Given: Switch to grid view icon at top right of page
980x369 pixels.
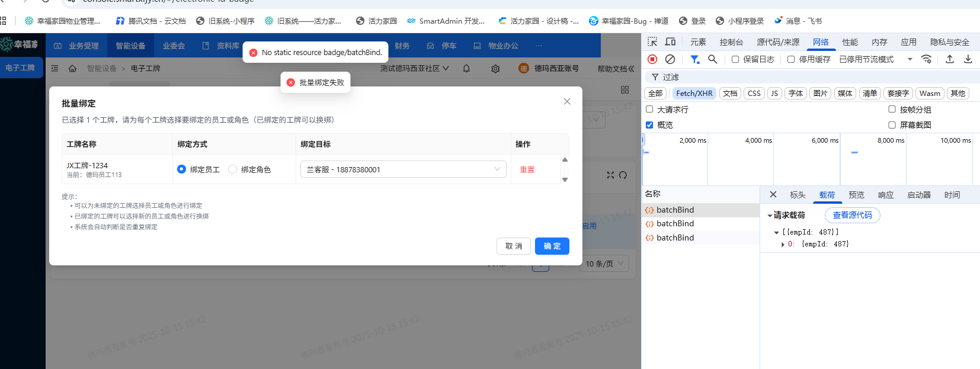Looking at the screenshot, I should coord(624,89).
